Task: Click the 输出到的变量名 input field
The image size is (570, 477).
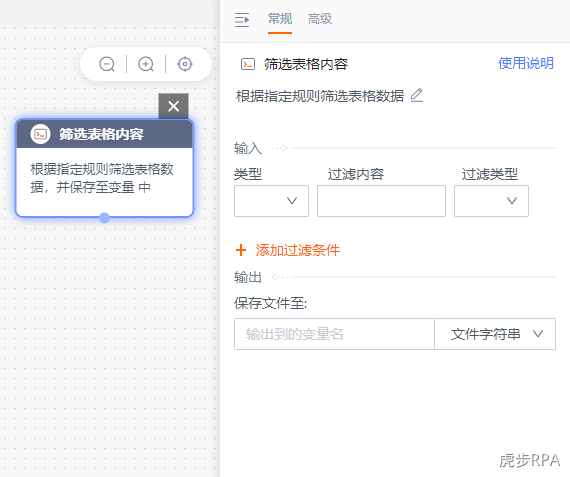Action: [334, 334]
